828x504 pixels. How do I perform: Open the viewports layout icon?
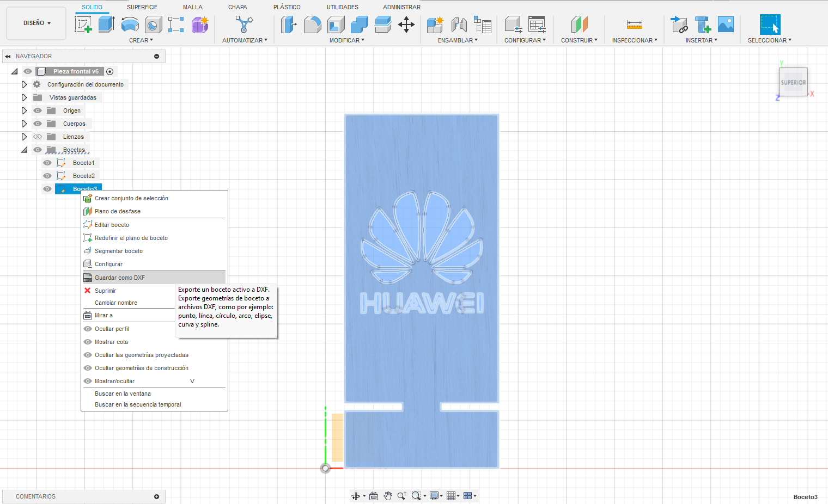click(467, 496)
